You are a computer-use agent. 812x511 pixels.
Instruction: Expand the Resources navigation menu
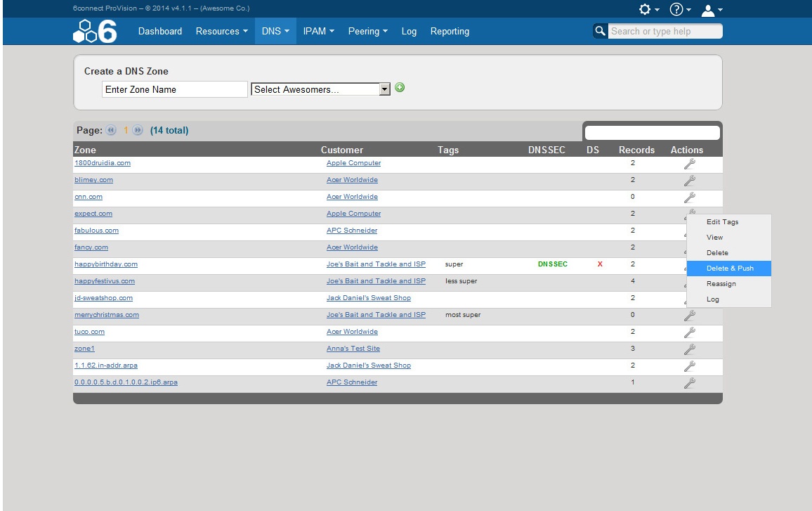[221, 32]
